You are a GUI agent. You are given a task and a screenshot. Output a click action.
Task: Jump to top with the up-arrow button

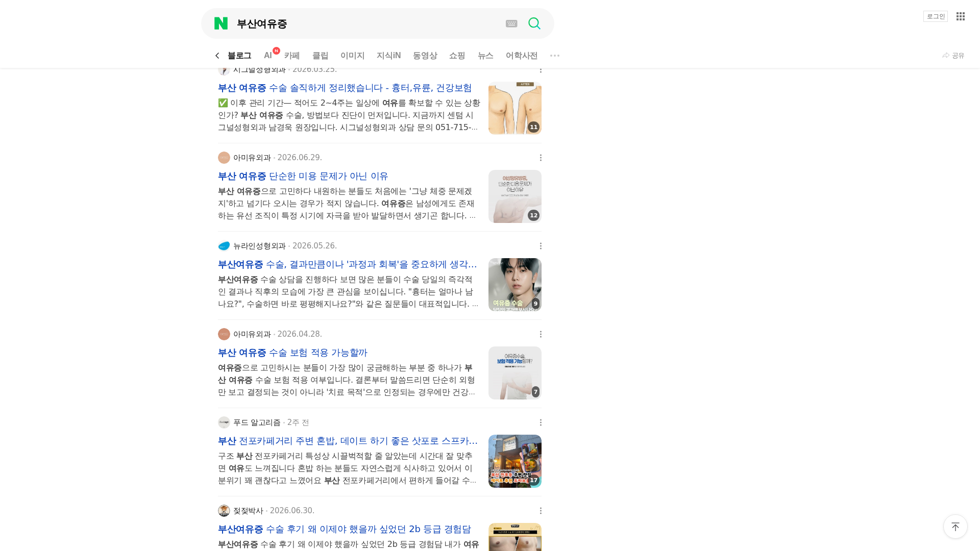point(955,527)
